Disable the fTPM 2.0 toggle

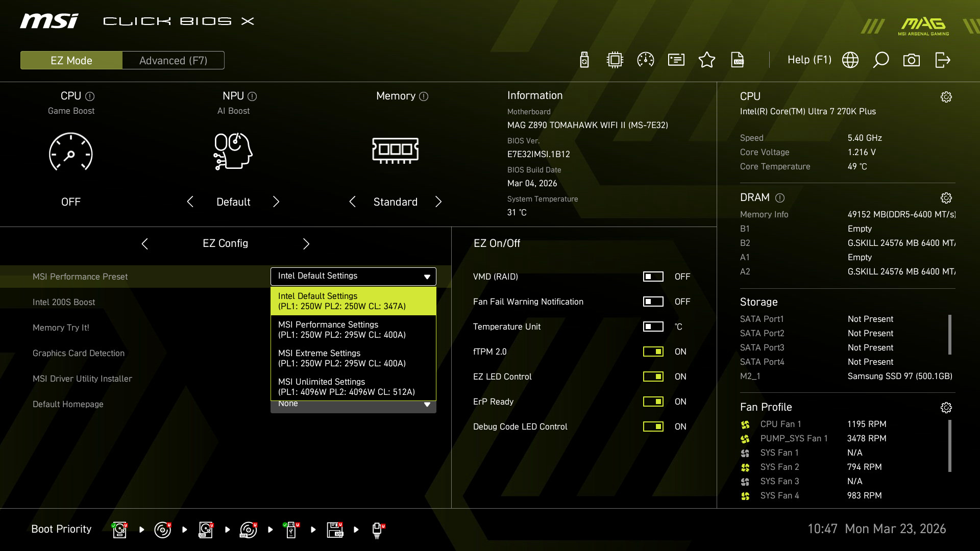653,352
